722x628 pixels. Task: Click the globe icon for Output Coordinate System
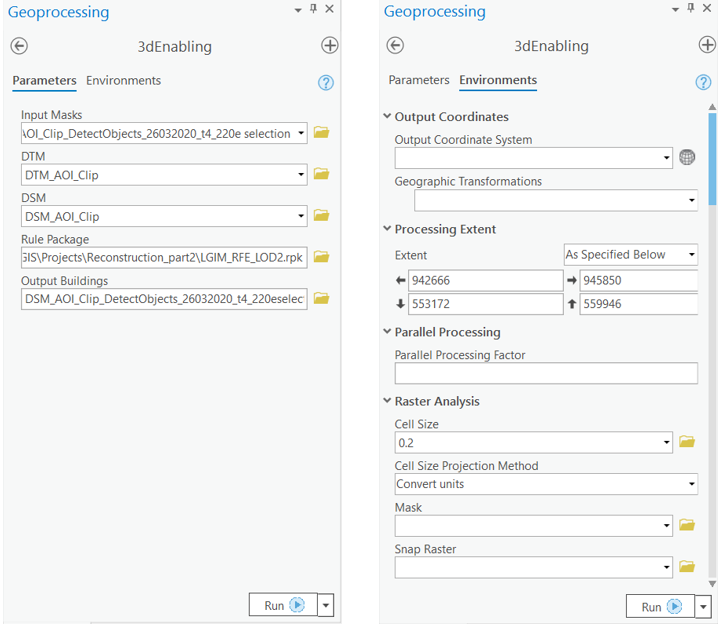(687, 158)
